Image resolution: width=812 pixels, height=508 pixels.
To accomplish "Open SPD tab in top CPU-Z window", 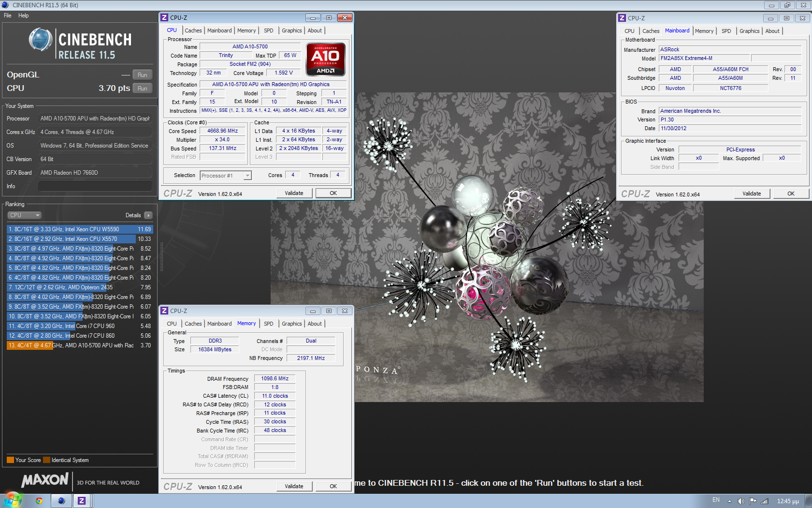I will tap(269, 30).
